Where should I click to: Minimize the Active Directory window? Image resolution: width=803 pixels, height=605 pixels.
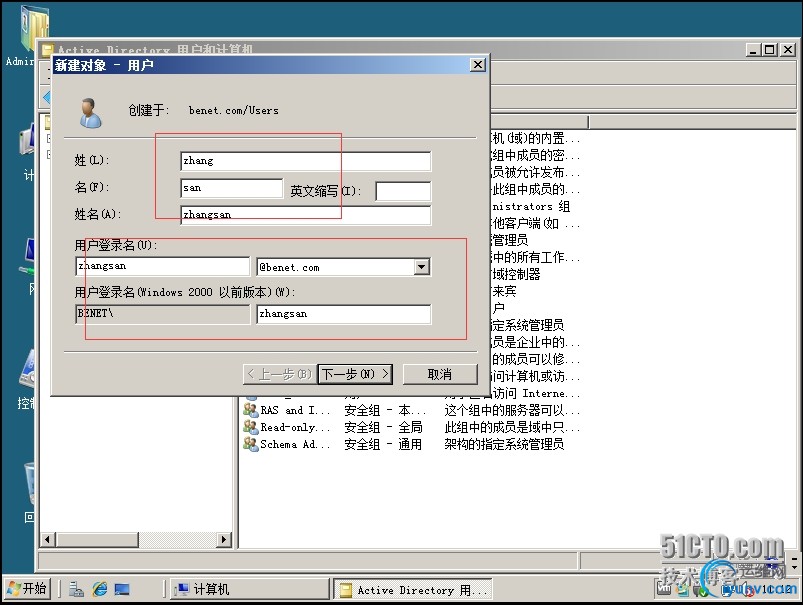pyautogui.click(x=753, y=50)
